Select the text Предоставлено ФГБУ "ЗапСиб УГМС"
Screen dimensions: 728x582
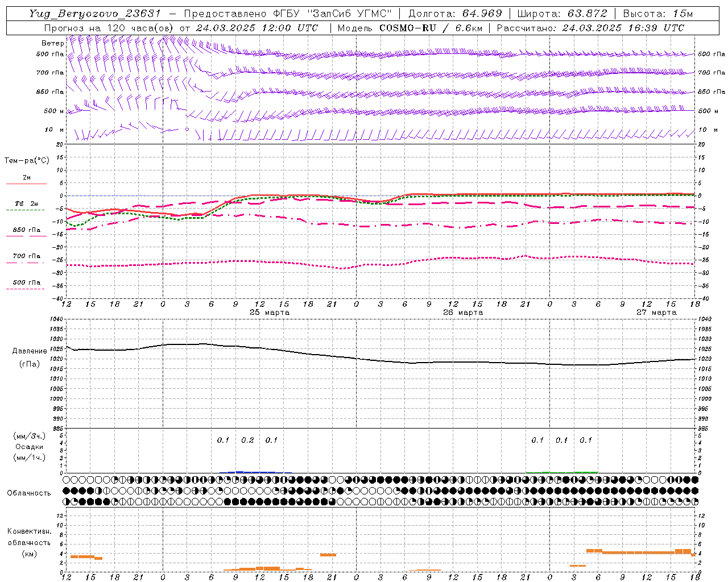(x=288, y=14)
